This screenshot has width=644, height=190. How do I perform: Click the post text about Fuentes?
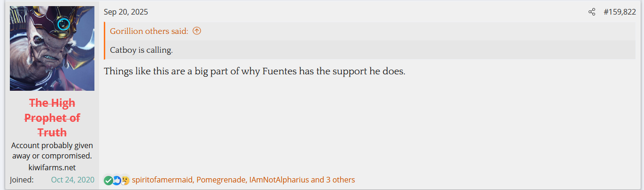(254, 72)
